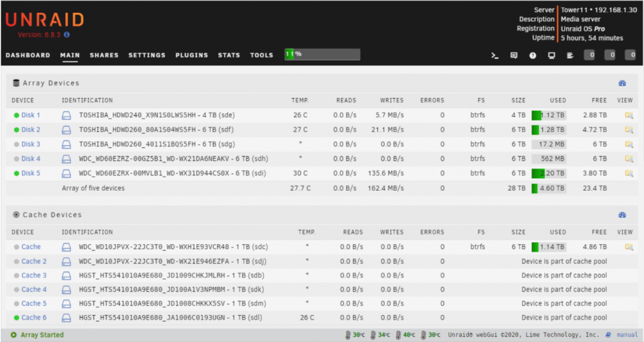Click the drive icon for Cache 5

click(66, 304)
